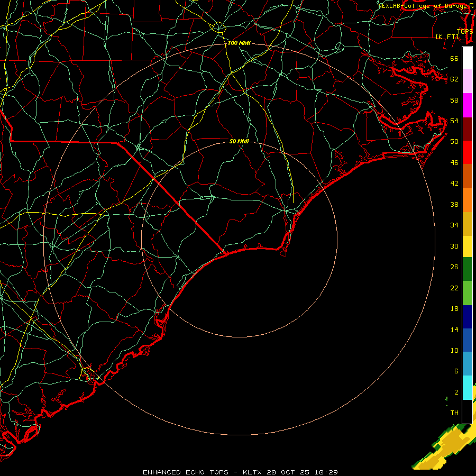
Task: Pick the gold legend color block
Action: pyautogui.click(x=467, y=224)
